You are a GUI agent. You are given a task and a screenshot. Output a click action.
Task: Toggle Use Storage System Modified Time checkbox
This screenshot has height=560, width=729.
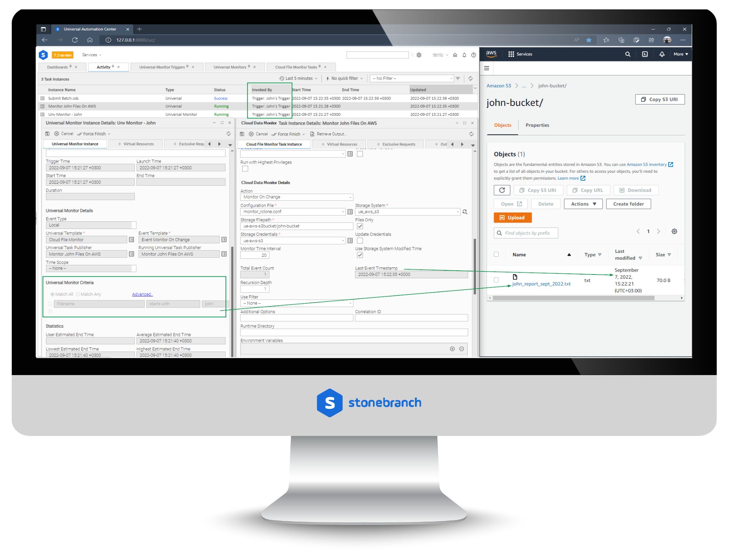(360, 255)
